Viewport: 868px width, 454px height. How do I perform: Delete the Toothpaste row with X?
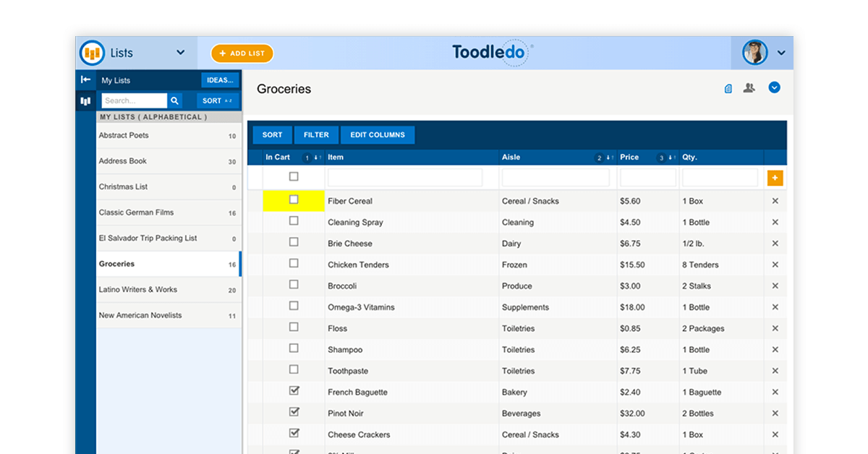pos(775,371)
